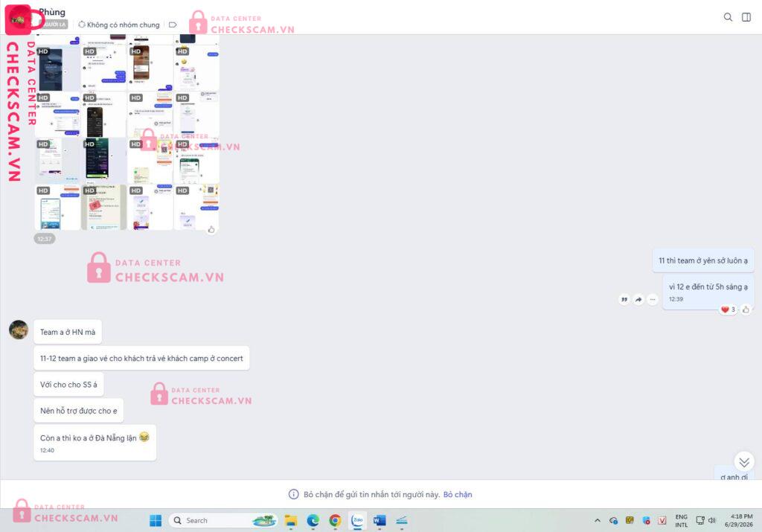Image resolution: width=762 pixels, height=532 pixels.
Task: Open the conversation search icon
Action: tap(728, 17)
